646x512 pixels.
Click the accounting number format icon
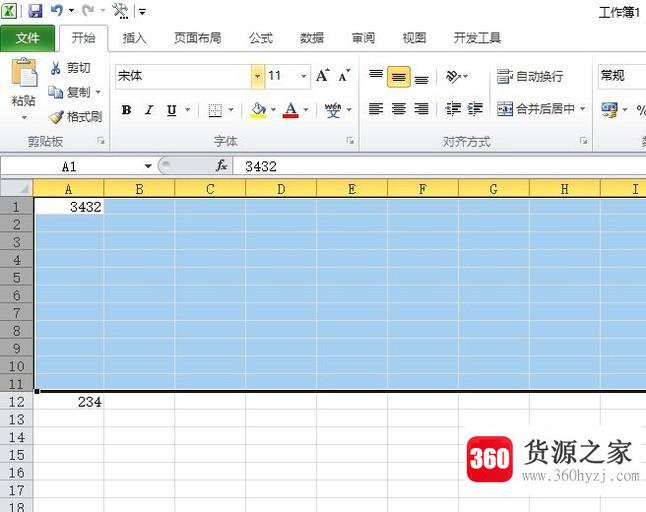[x=609, y=110]
